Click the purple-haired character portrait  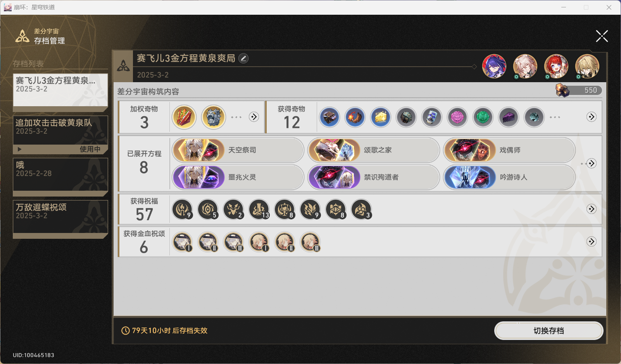click(494, 66)
